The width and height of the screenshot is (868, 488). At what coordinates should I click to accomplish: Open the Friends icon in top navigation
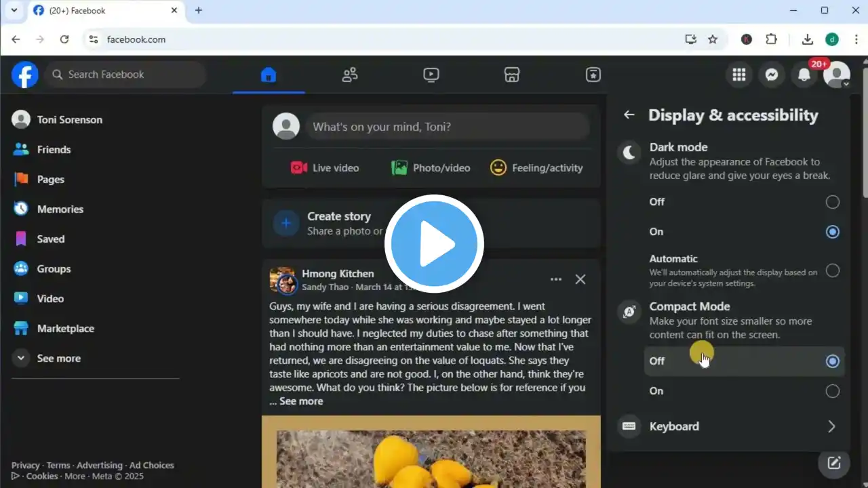[x=350, y=75]
